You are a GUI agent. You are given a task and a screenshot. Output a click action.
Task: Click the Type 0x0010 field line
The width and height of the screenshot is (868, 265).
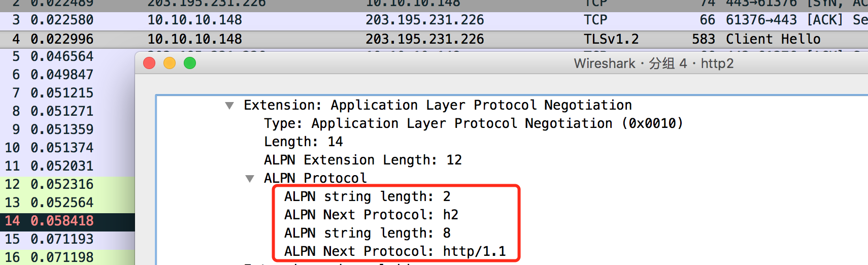[473, 123]
